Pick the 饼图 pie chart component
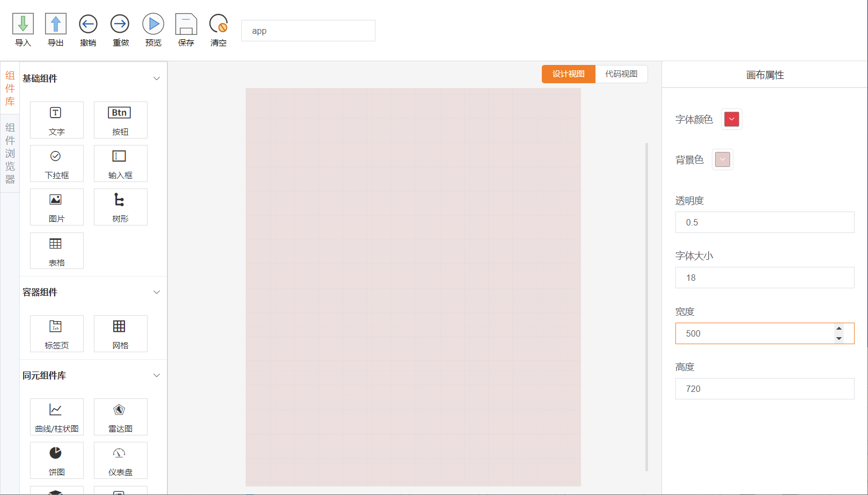This screenshot has height=495, width=868. point(57,460)
